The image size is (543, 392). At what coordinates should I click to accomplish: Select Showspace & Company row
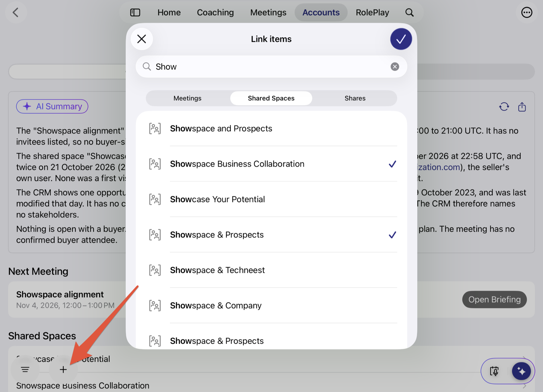tap(271, 306)
